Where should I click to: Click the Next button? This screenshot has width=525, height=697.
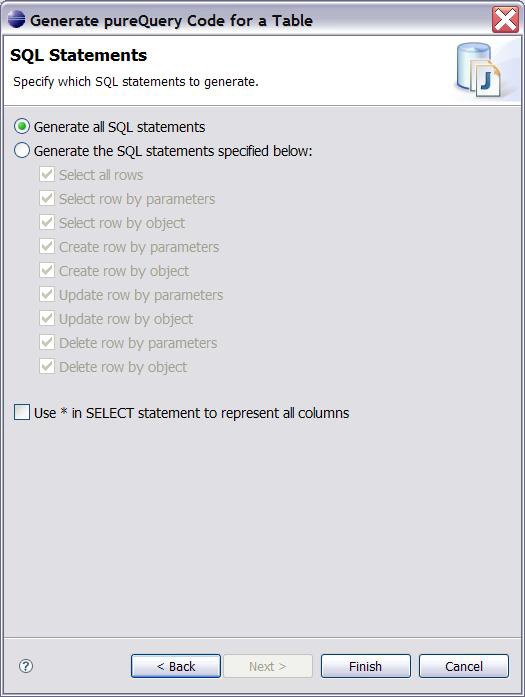(x=268, y=666)
